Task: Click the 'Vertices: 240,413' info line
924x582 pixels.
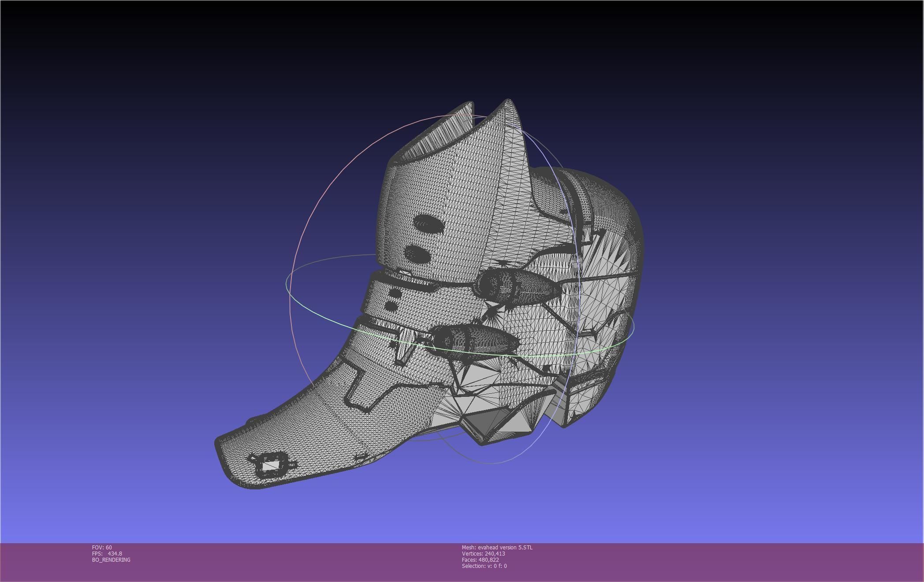Action: 484,553
